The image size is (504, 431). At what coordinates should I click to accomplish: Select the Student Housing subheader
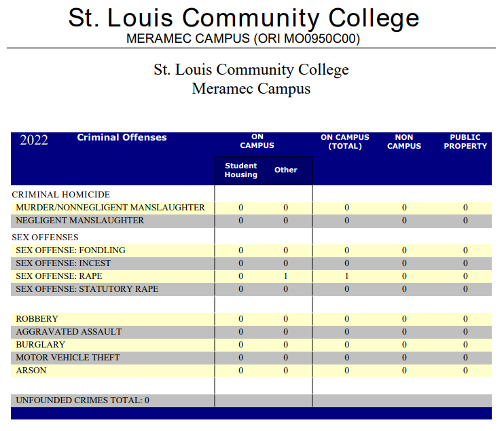[x=241, y=170]
